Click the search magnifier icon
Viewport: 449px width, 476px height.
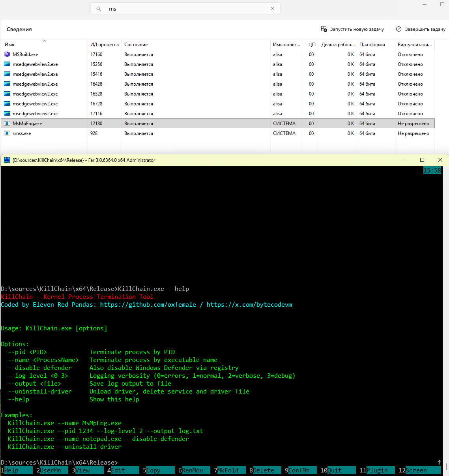click(99, 9)
